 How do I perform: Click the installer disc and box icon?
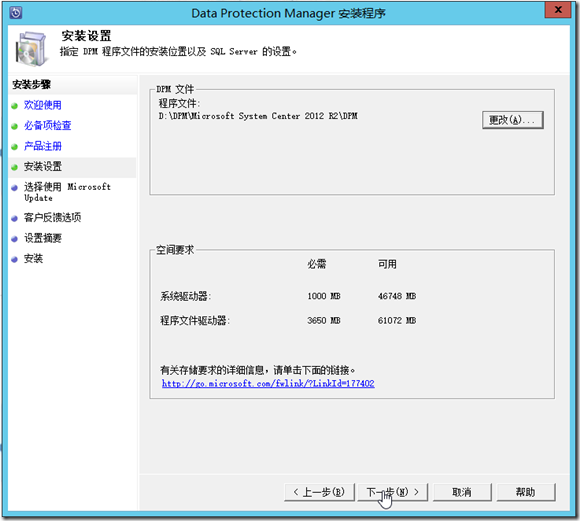(x=33, y=49)
